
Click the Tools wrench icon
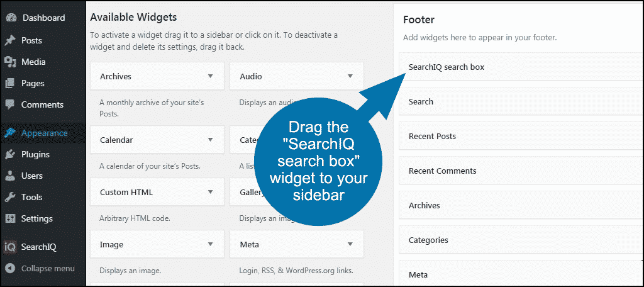tap(10, 197)
